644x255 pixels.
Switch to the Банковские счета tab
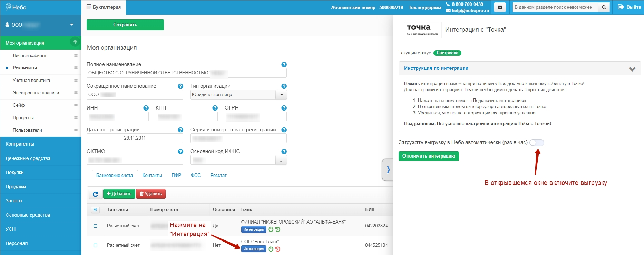pos(115,176)
